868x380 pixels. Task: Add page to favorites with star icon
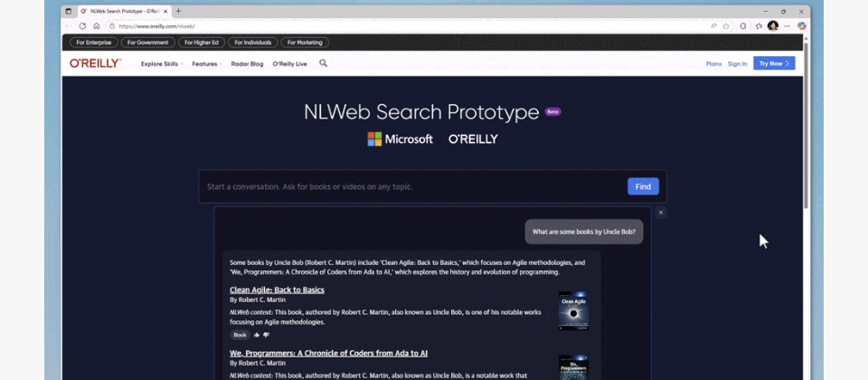(x=726, y=26)
